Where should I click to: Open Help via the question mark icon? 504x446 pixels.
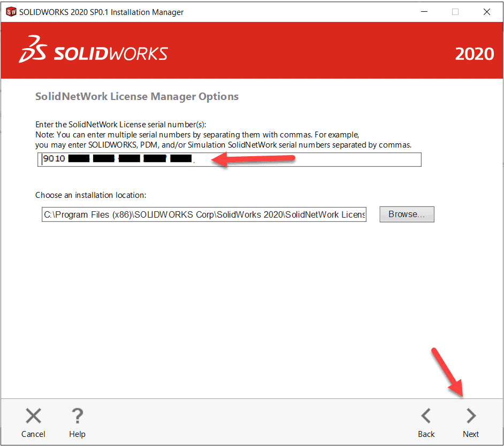[x=77, y=416]
